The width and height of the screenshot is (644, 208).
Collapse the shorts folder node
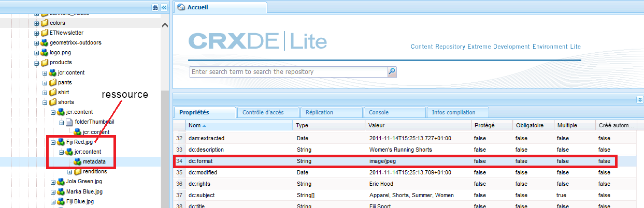(x=45, y=102)
